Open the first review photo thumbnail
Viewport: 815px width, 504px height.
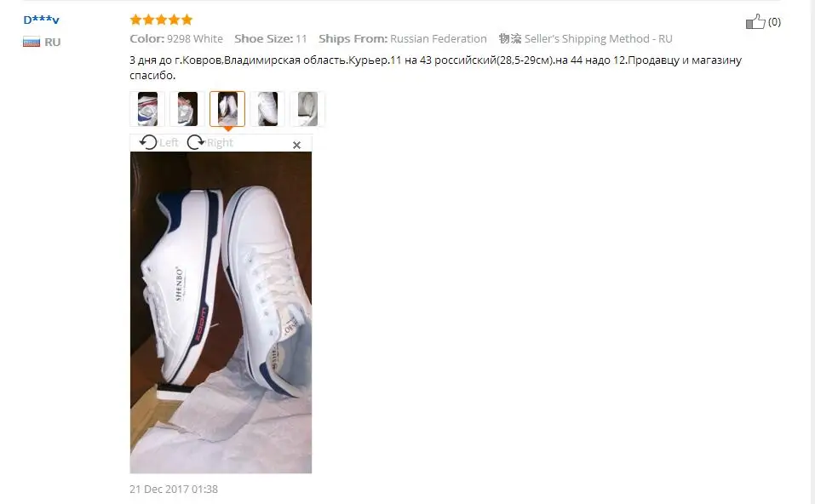tap(147, 109)
